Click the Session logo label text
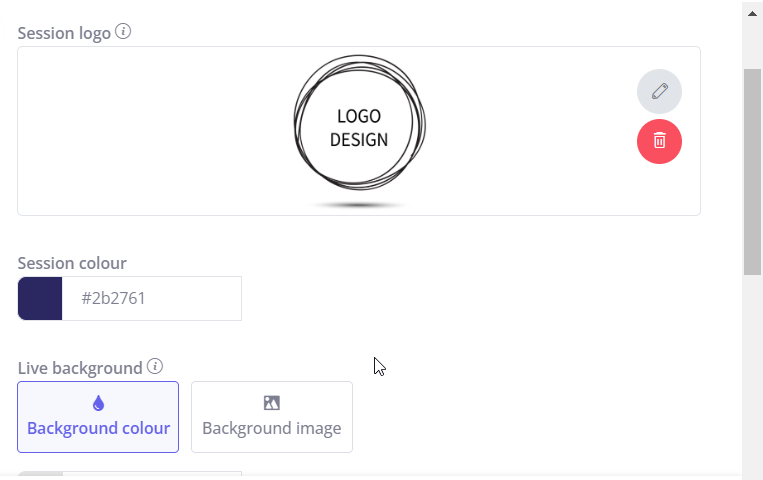The image size is (763, 480). (64, 34)
